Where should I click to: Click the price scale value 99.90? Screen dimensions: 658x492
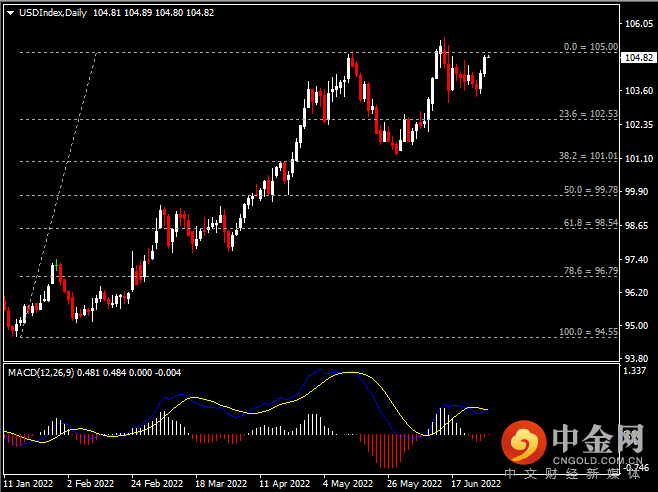[x=637, y=191]
